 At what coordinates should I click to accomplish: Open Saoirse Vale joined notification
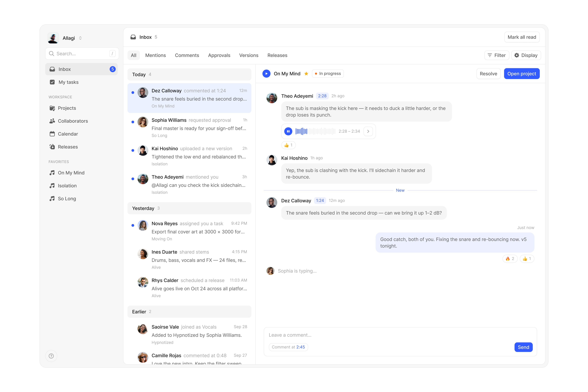click(189, 335)
